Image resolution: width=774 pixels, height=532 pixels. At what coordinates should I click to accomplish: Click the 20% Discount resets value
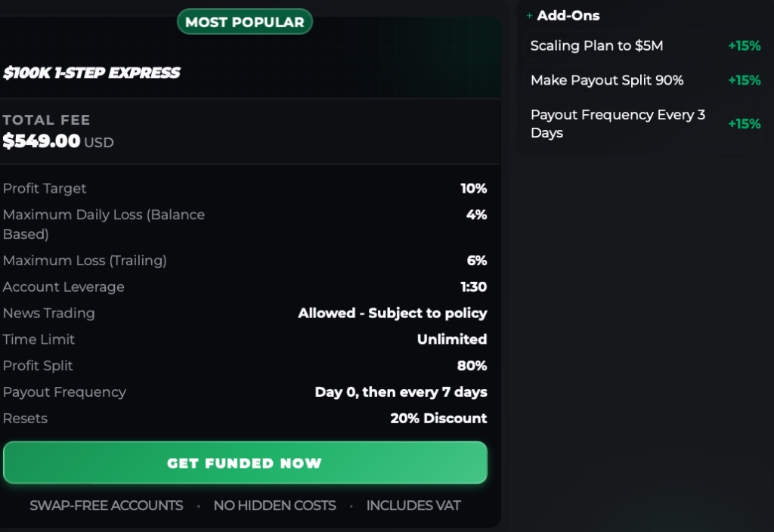click(438, 419)
